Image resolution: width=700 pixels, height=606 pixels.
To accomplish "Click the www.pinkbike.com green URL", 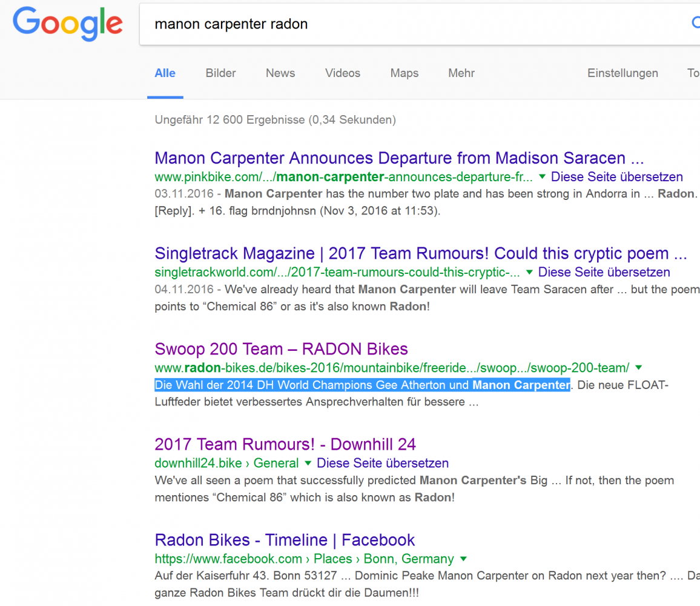I will pos(344,177).
